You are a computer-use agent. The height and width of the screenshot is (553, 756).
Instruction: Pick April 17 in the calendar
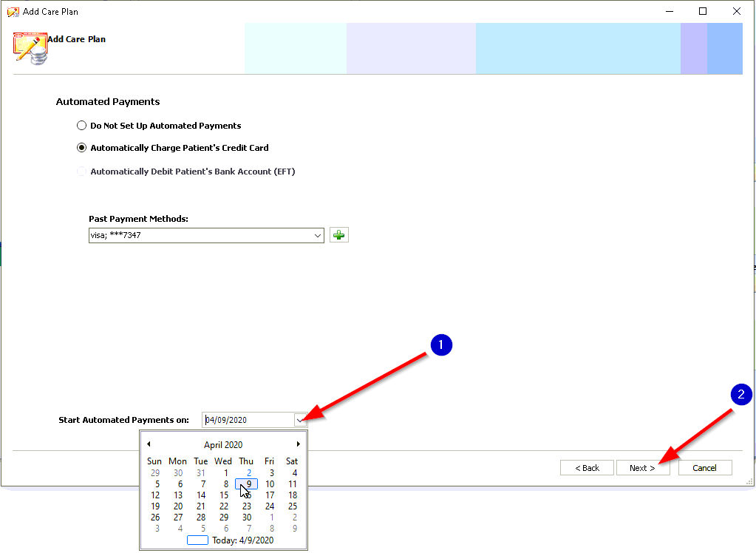pos(270,495)
